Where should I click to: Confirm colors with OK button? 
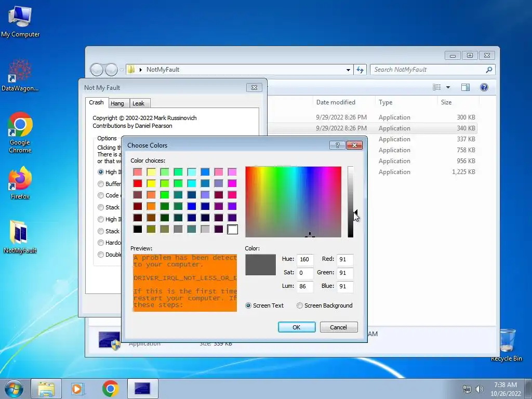297,327
